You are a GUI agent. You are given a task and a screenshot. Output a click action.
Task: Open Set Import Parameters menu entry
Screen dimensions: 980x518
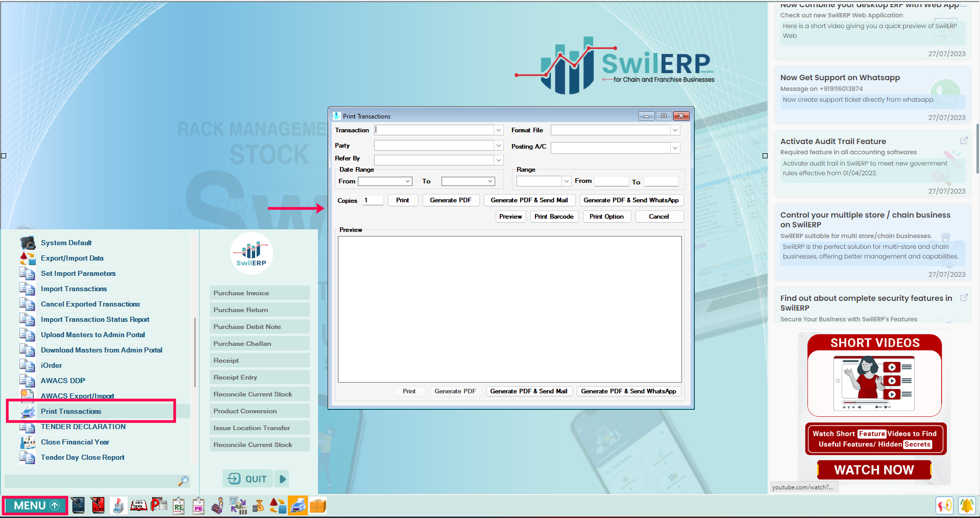point(78,273)
